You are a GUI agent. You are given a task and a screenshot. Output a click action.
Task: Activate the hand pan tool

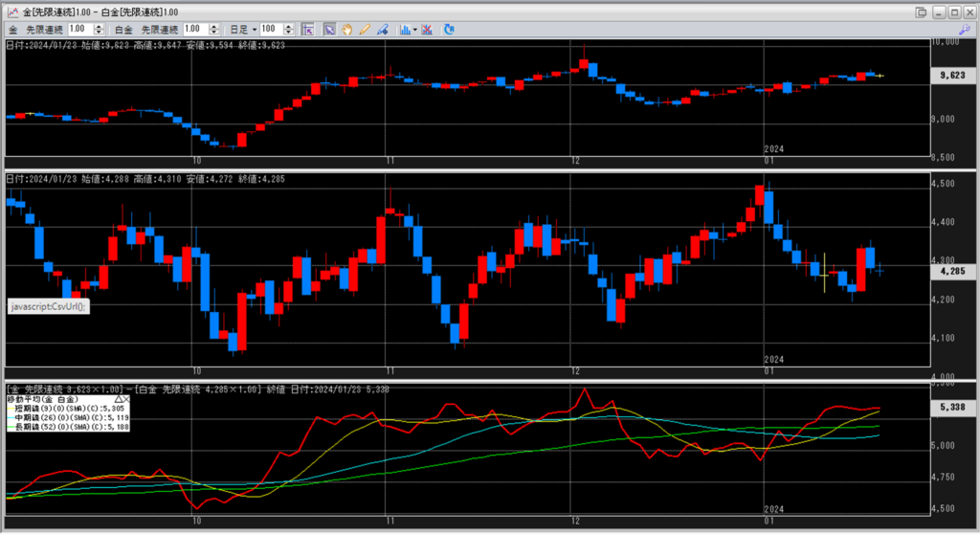345,30
